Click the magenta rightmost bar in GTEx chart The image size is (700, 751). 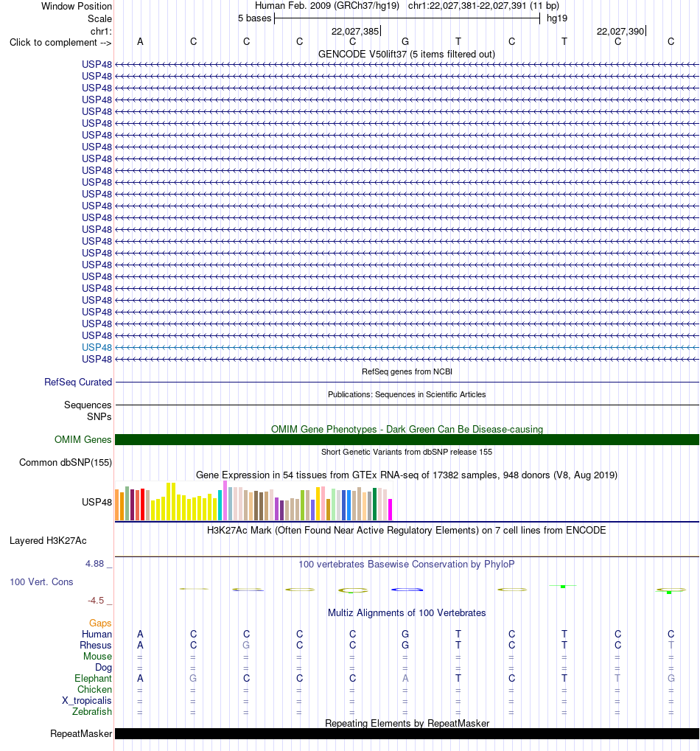coord(391,509)
